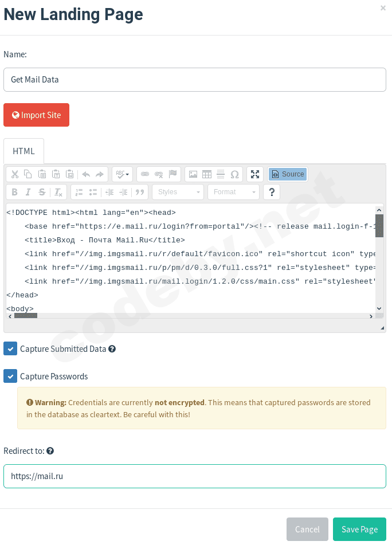Click the Insert Special Character omega icon
The image size is (392, 545).
click(x=234, y=174)
